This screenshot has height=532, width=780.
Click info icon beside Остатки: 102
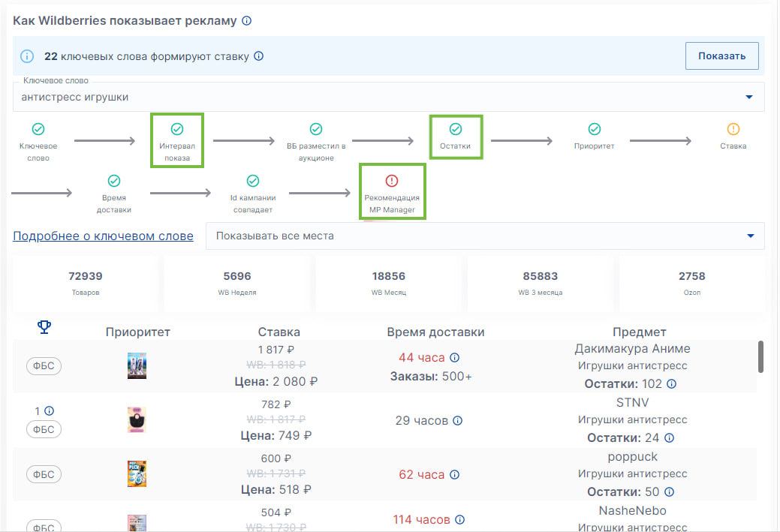[671, 384]
